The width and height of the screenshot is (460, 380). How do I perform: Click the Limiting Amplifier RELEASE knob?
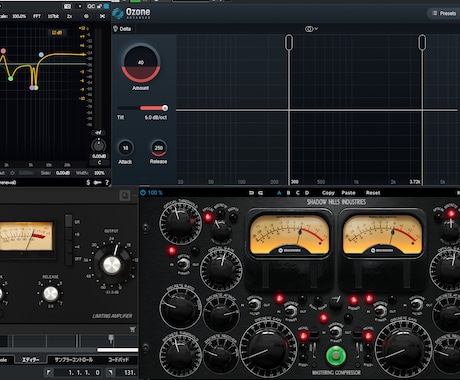coord(50,294)
